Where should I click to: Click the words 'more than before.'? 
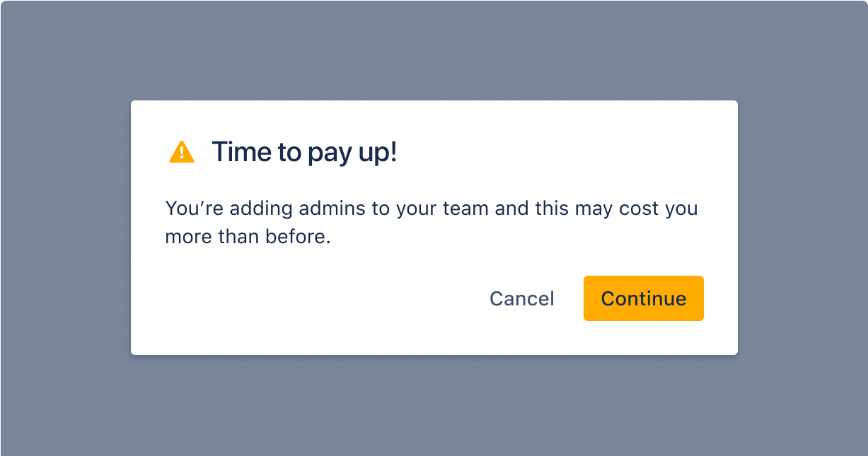coord(248,237)
